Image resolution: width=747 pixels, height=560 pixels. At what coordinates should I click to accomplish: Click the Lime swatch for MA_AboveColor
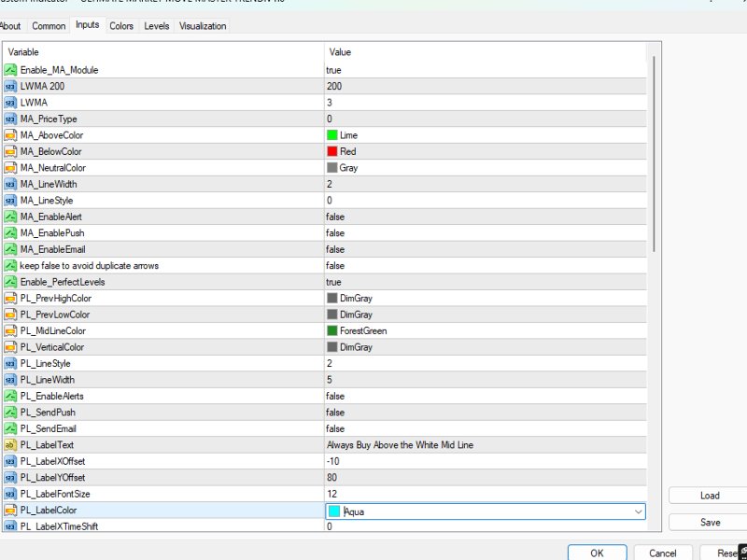[x=332, y=135]
